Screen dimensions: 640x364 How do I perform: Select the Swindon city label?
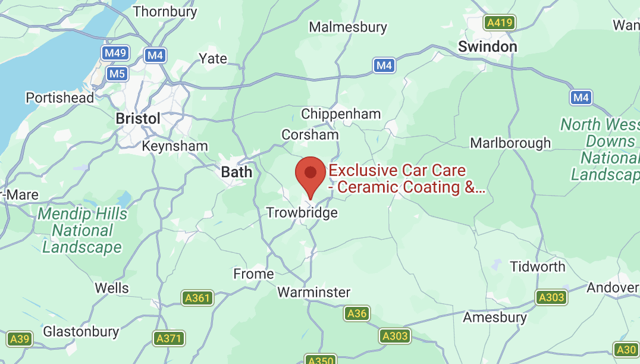488,46
